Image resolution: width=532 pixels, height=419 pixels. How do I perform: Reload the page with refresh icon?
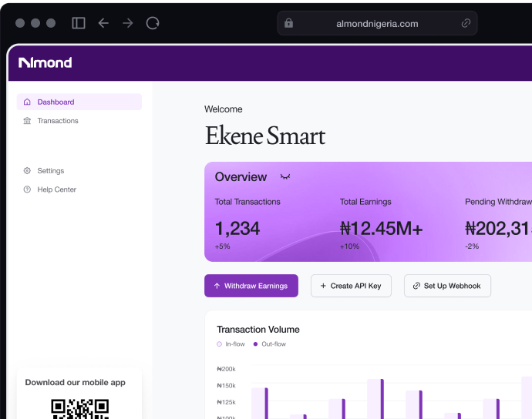153,23
